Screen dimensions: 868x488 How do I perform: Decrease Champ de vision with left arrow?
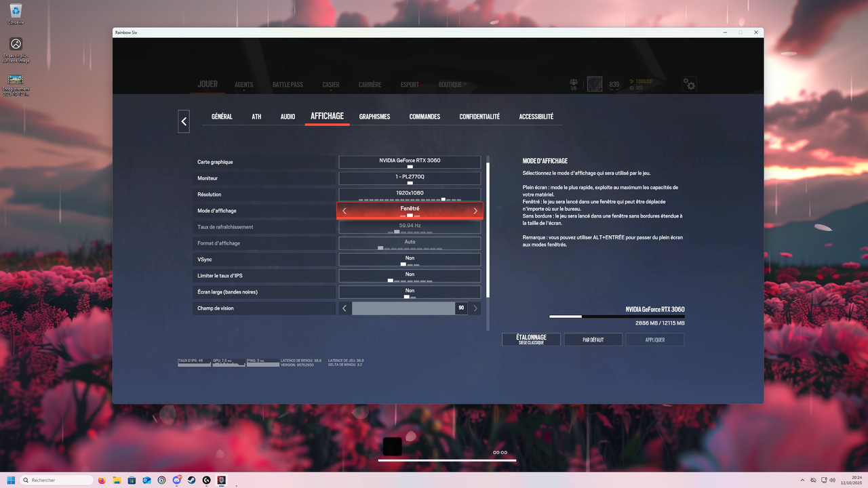pyautogui.click(x=344, y=308)
